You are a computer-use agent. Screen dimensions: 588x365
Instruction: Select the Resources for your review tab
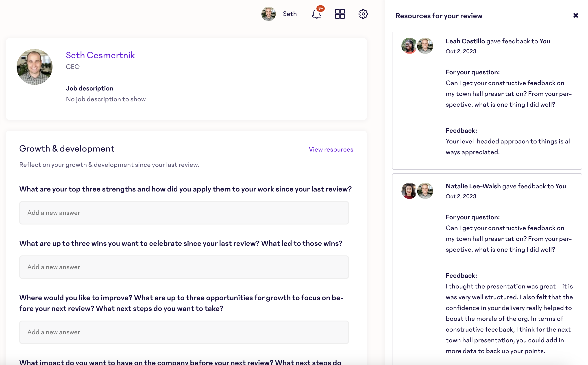point(438,15)
